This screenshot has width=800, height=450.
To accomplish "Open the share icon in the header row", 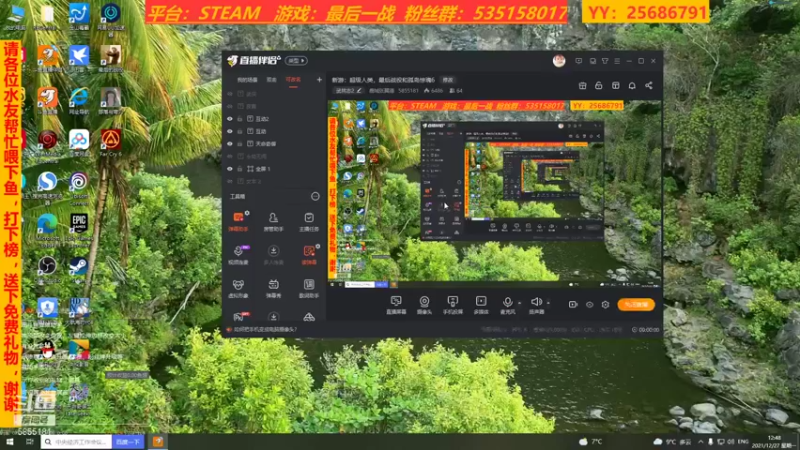I will [x=648, y=86].
